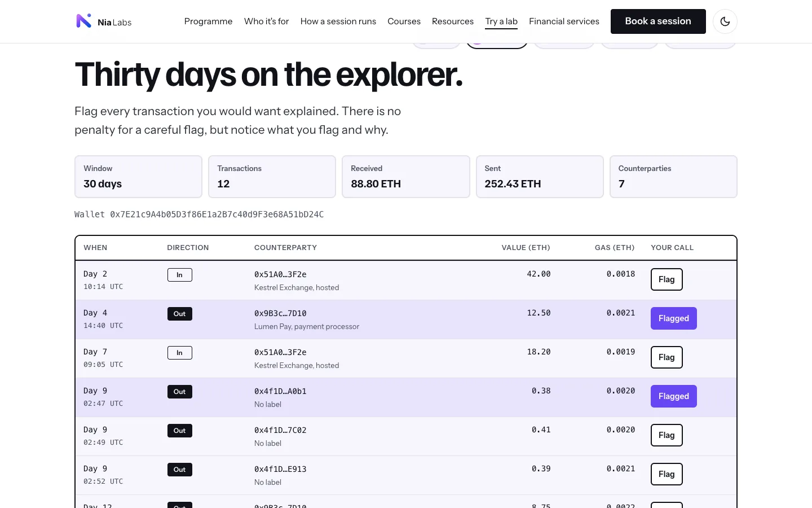Toggle dark mode with the moon icon
The image size is (812, 508).
tap(725, 21)
